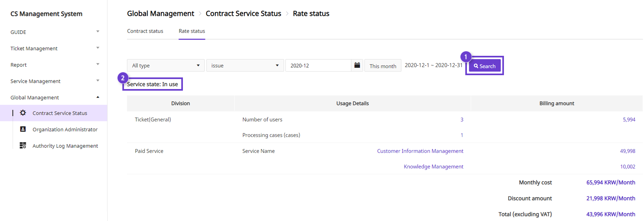Viewport: 644px width, 221px height.
Task: Click the Processing cases value 1
Action: 462,135
